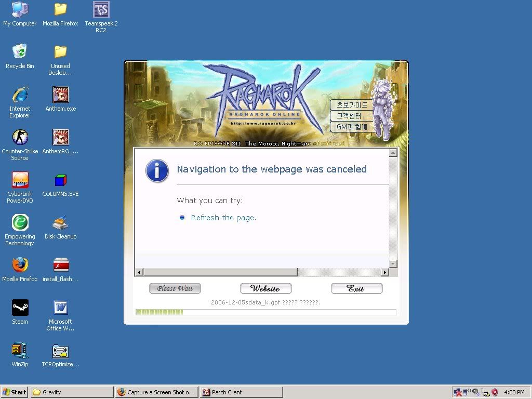
Task: Select Steam desktop icon
Action: click(x=20, y=312)
